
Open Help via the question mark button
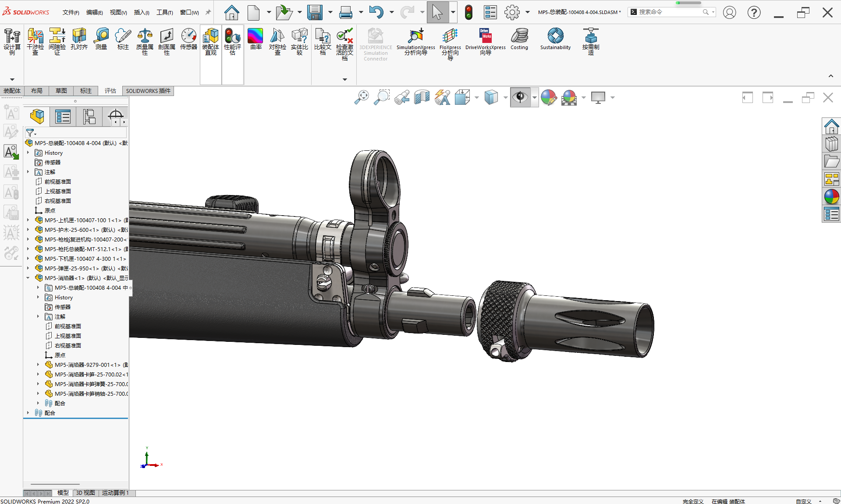pyautogui.click(x=753, y=12)
